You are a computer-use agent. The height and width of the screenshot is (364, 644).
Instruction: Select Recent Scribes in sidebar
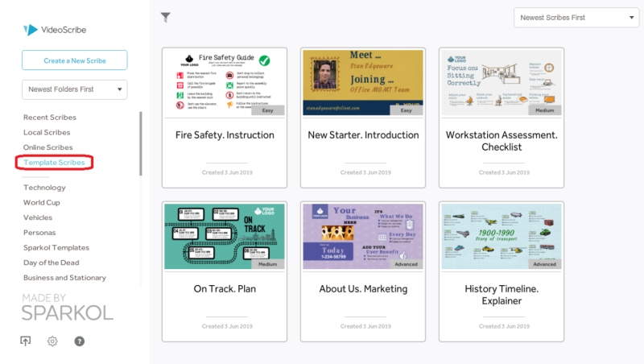tap(50, 117)
